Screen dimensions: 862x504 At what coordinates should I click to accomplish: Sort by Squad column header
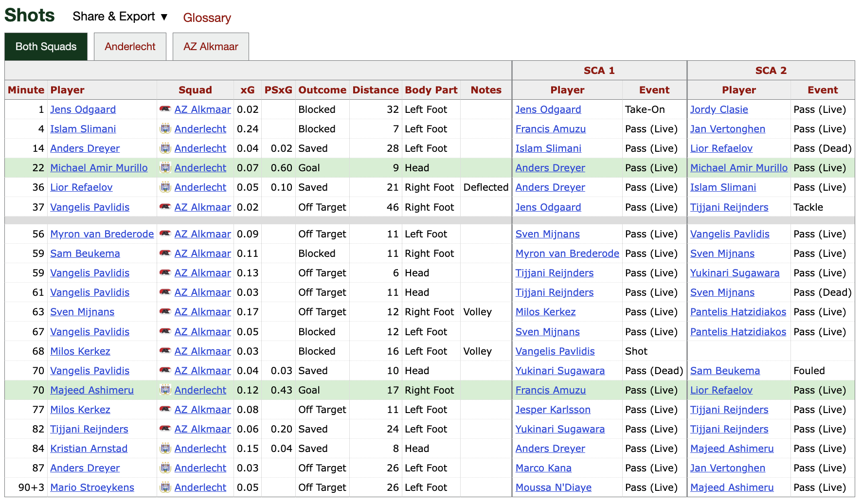coord(195,90)
